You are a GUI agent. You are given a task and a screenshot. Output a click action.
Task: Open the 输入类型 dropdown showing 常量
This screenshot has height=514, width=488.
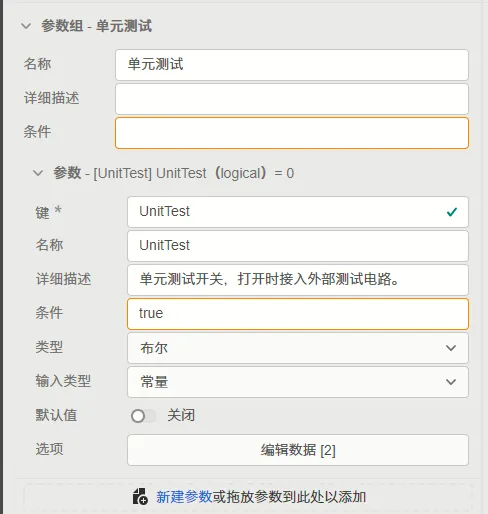[x=298, y=382]
